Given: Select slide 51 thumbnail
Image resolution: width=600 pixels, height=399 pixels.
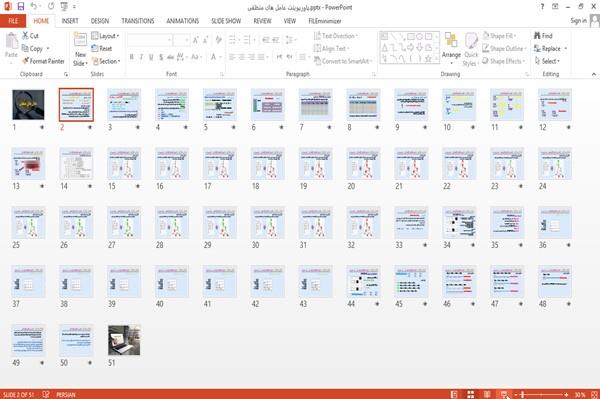Looking at the screenshot, I should tap(124, 340).
